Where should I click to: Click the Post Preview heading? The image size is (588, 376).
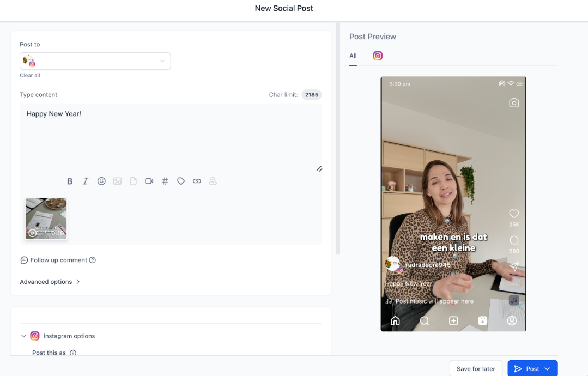(x=373, y=37)
